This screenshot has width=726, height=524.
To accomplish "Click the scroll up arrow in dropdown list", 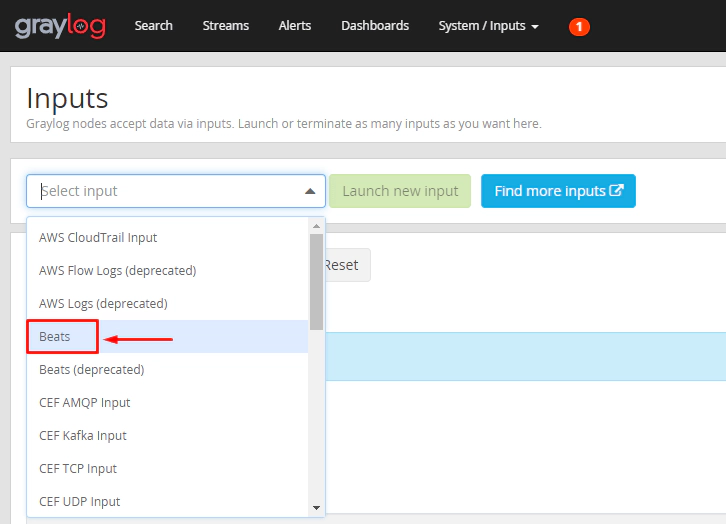I will (316, 226).
